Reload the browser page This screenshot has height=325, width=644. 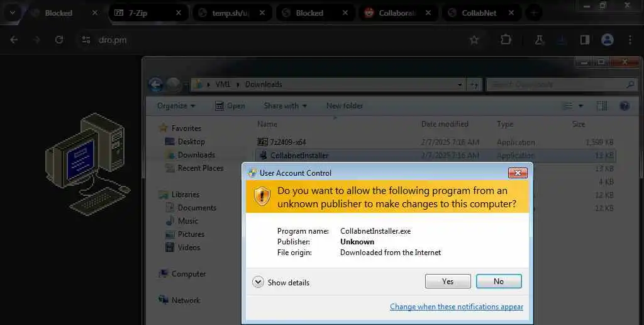pyautogui.click(x=59, y=40)
